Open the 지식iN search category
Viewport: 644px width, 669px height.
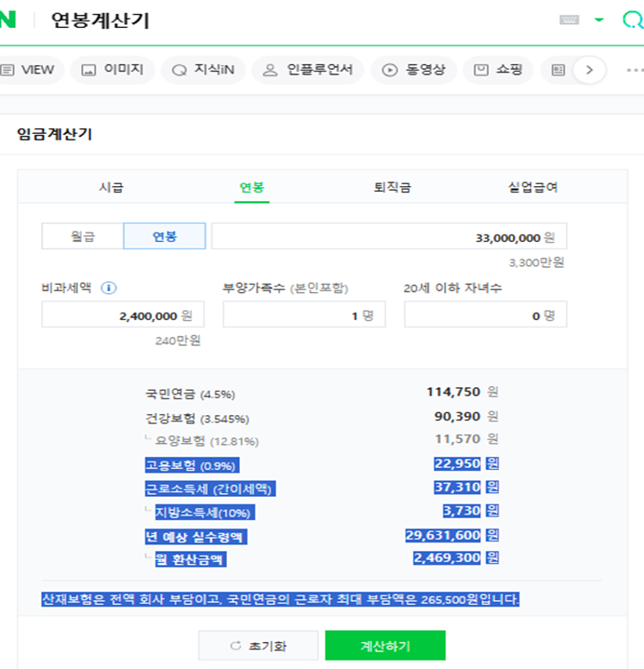[x=203, y=70]
